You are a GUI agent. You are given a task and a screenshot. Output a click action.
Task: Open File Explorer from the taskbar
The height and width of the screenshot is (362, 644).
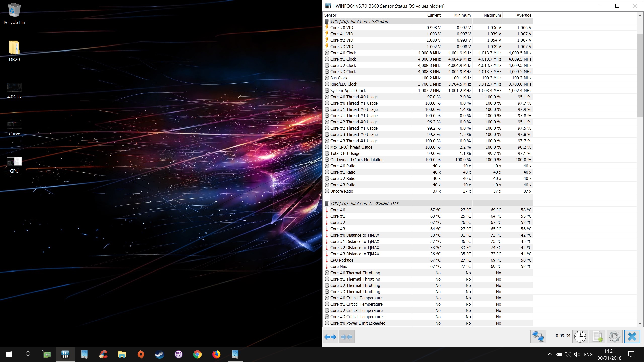click(122, 354)
